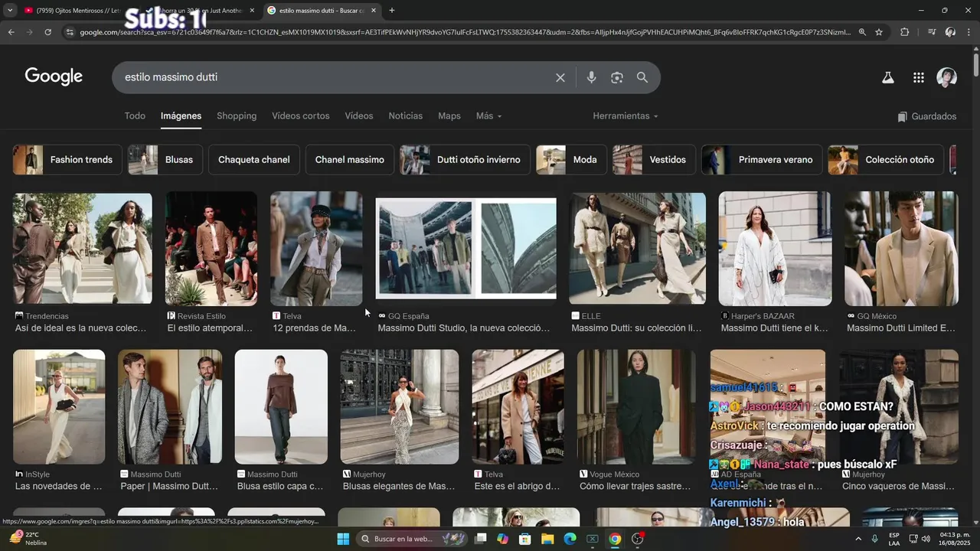Viewport: 980px width, 551px height.
Task: Open the Chrome extensions puzzle icon
Action: point(905,32)
